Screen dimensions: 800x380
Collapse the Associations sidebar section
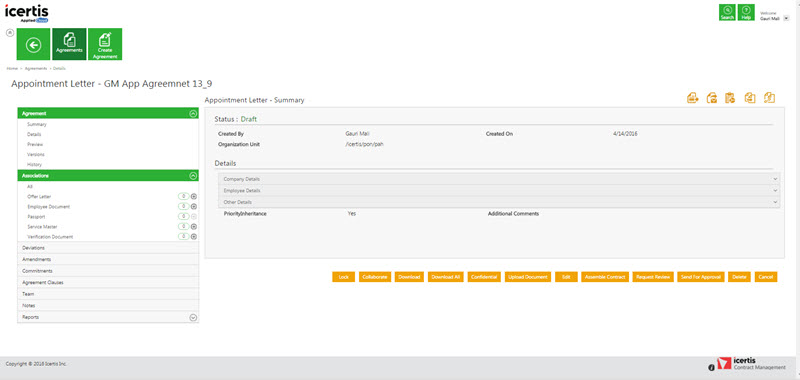193,175
